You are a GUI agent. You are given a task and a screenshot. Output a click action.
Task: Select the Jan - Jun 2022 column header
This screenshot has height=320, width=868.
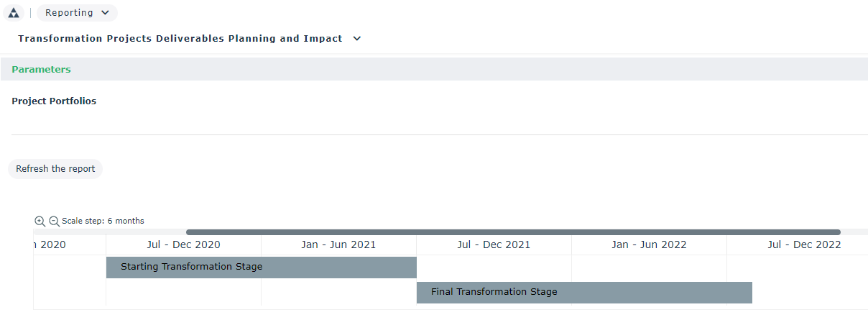tap(649, 245)
